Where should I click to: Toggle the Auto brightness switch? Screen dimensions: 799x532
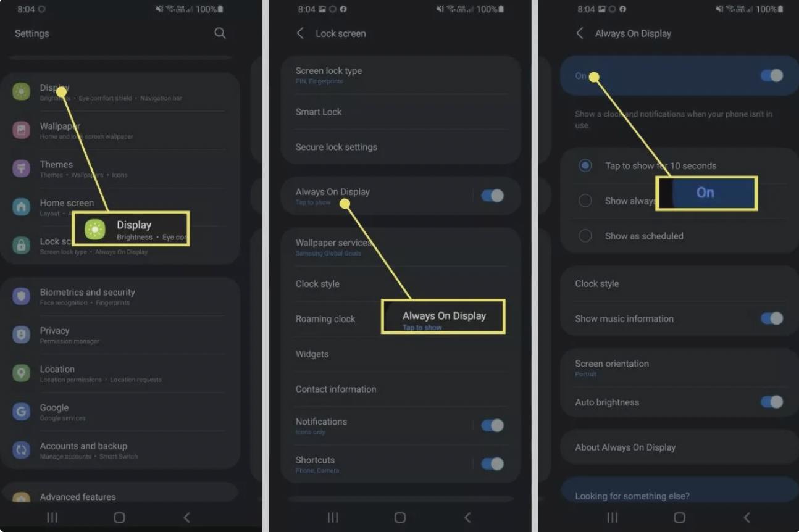coord(772,402)
